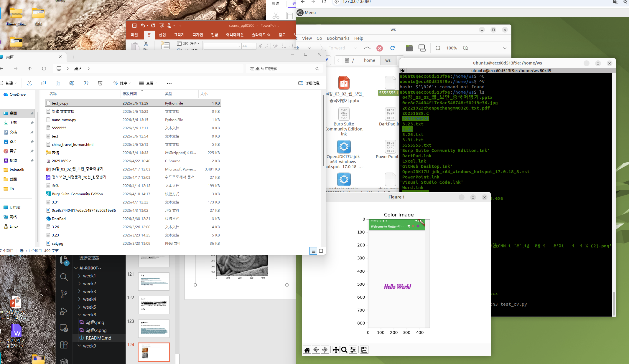Click the search magnifier in Explorer search box
The height and width of the screenshot is (364, 629).
317,69
